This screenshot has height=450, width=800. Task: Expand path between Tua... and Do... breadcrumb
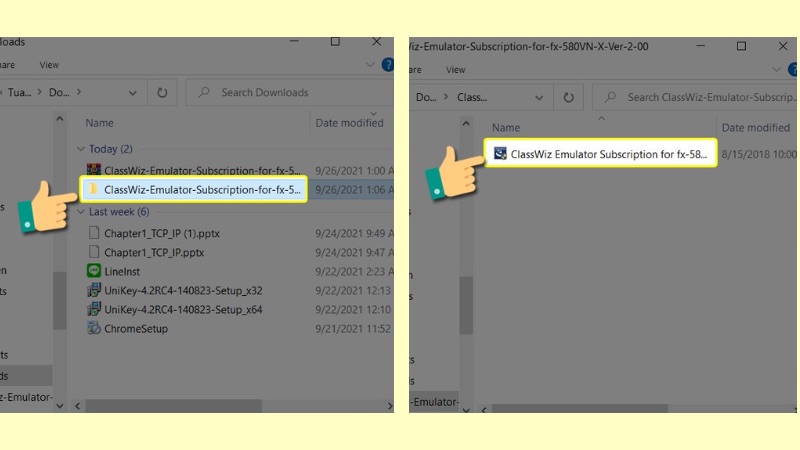(x=39, y=92)
